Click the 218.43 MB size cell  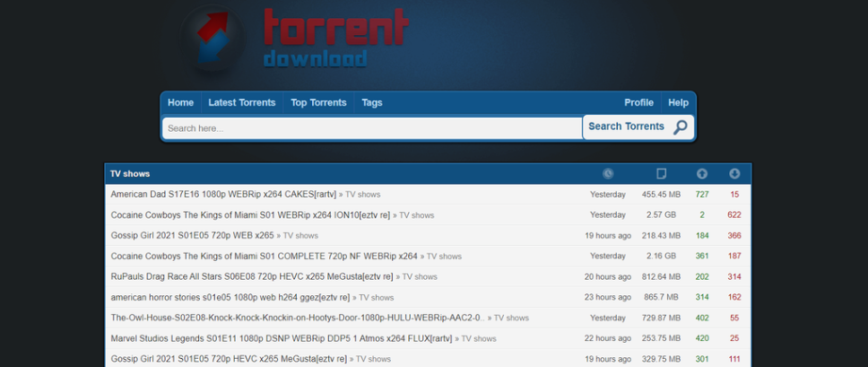tap(661, 236)
